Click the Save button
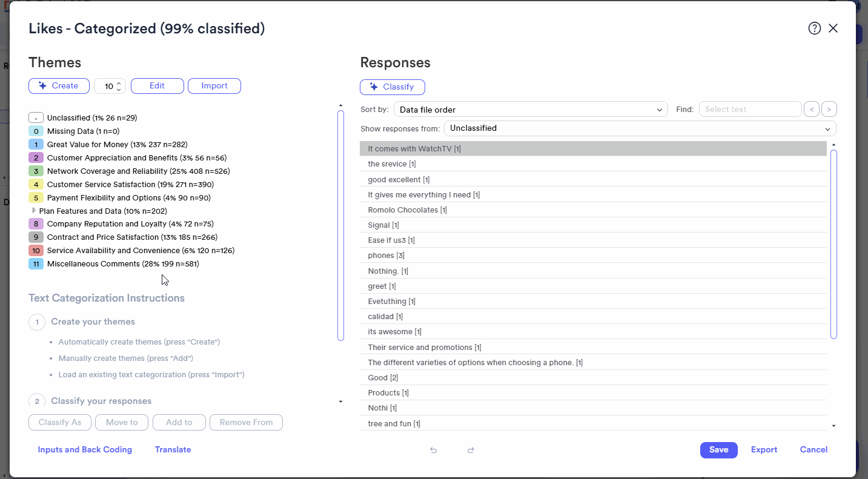The height and width of the screenshot is (479, 868). pyautogui.click(x=719, y=450)
